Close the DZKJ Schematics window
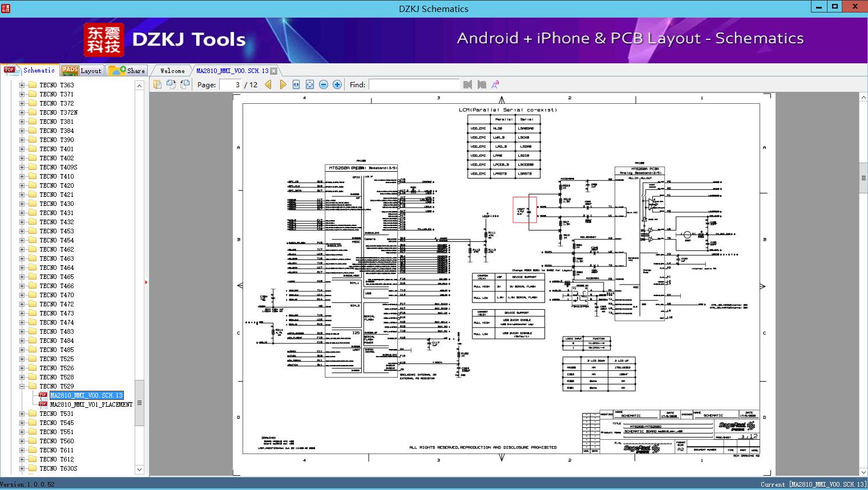Screen dimensions: 868x490 (854, 7)
